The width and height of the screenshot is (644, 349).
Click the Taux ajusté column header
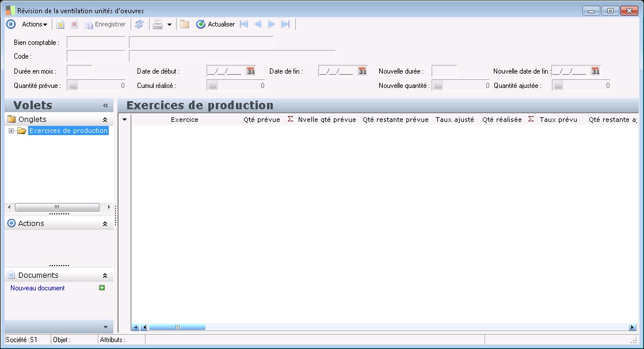[455, 120]
